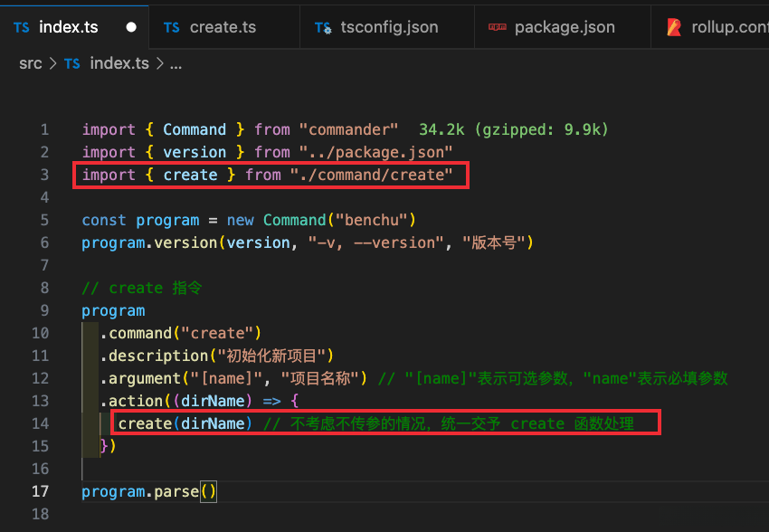Click the "版本号" string on line 6
This screenshot has height=532, width=769.
pos(494,242)
